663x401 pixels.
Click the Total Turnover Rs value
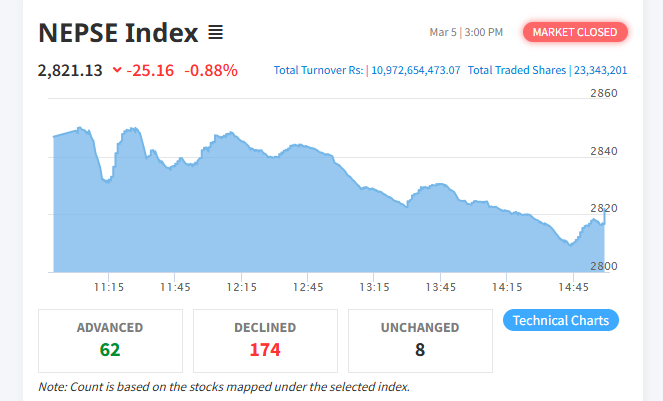pos(415,70)
